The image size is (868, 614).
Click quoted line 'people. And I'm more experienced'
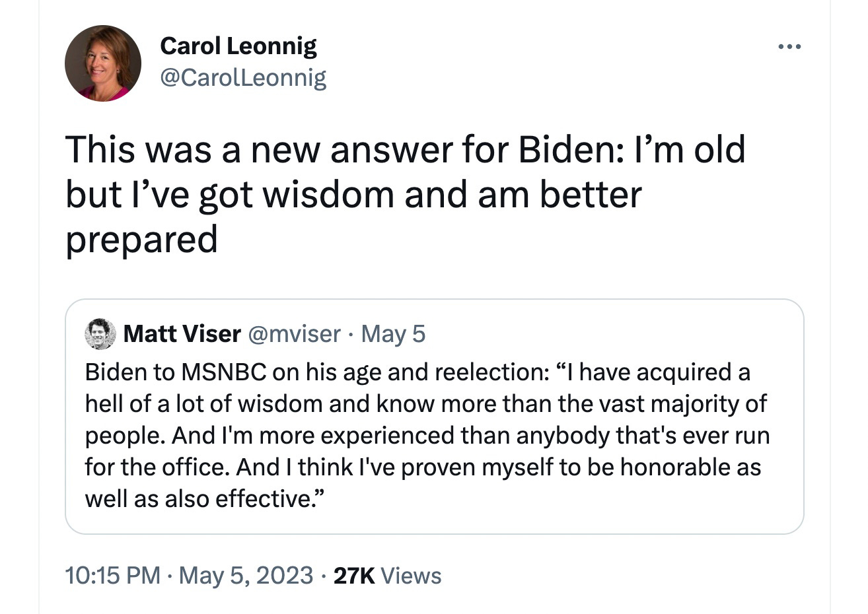point(427,436)
